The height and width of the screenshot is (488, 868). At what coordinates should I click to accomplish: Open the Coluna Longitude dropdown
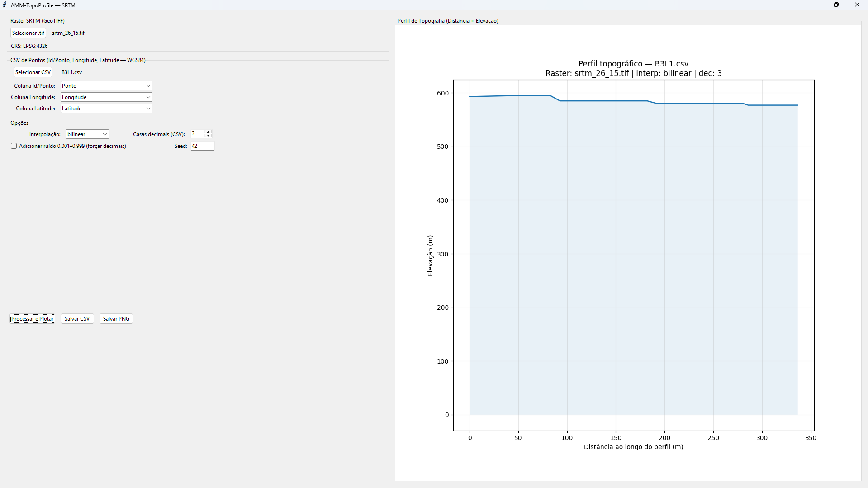click(x=106, y=97)
